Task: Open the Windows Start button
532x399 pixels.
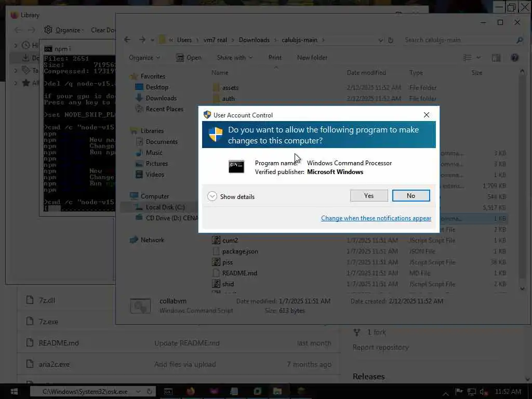Action: 14,392
